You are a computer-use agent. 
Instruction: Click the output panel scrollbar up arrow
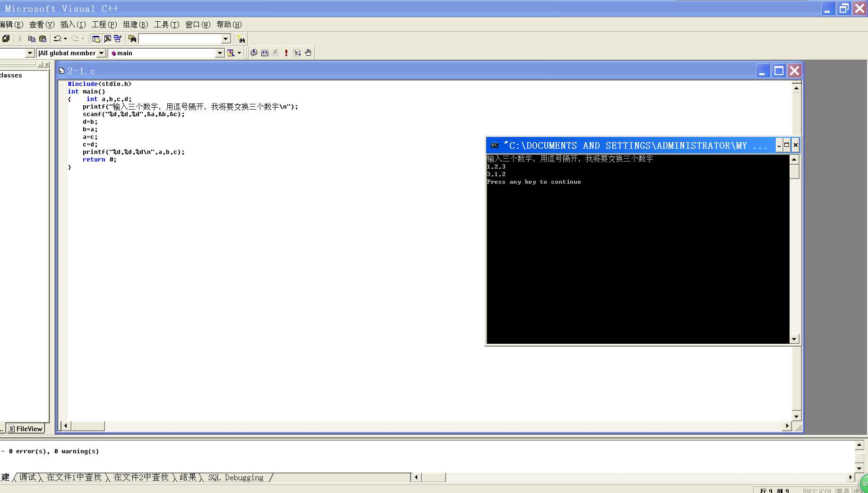click(x=859, y=445)
